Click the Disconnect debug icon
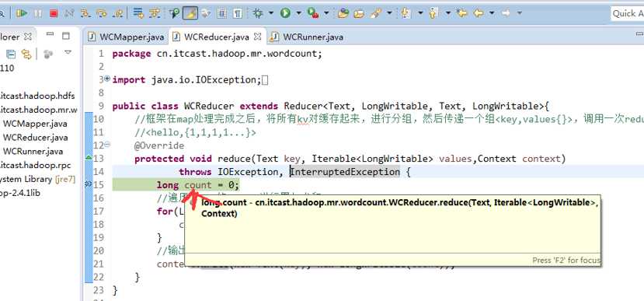The width and height of the screenshot is (644, 301). pyautogui.click(x=69, y=13)
